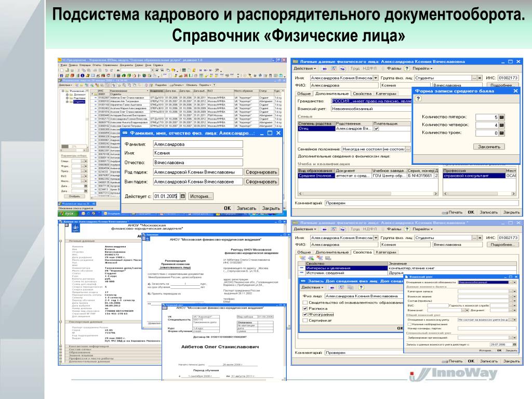
Task: Click Отобрать button under Параметры отбора
Action: coord(74,196)
